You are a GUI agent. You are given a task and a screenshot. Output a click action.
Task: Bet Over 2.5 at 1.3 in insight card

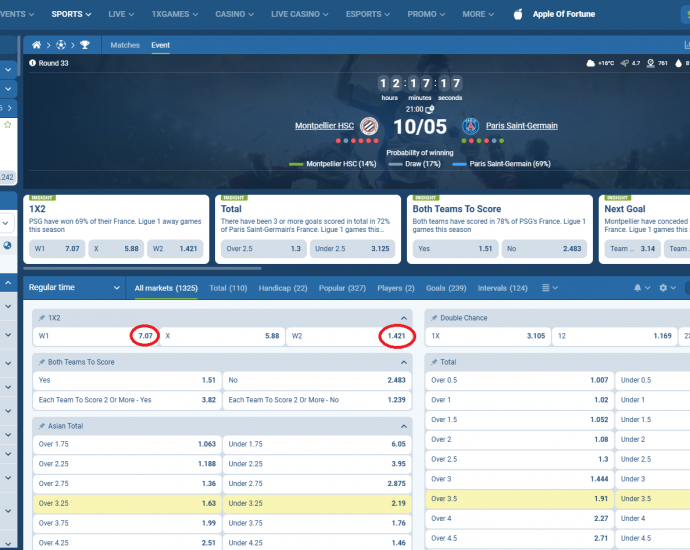(x=264, y=249)
